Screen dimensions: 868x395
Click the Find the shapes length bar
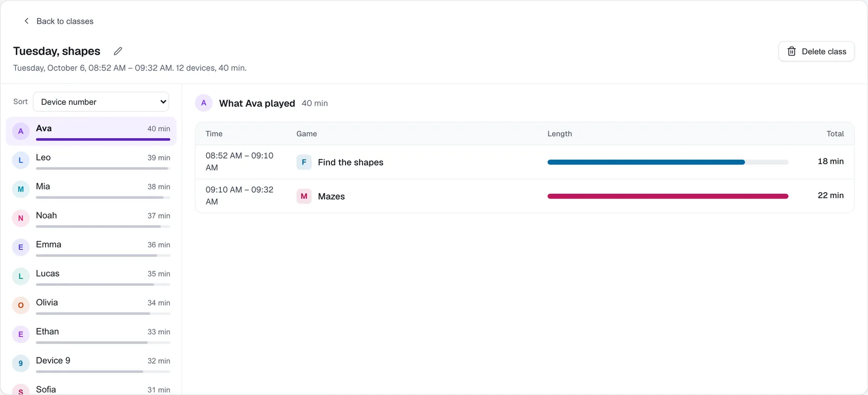(x=668, y=162)
